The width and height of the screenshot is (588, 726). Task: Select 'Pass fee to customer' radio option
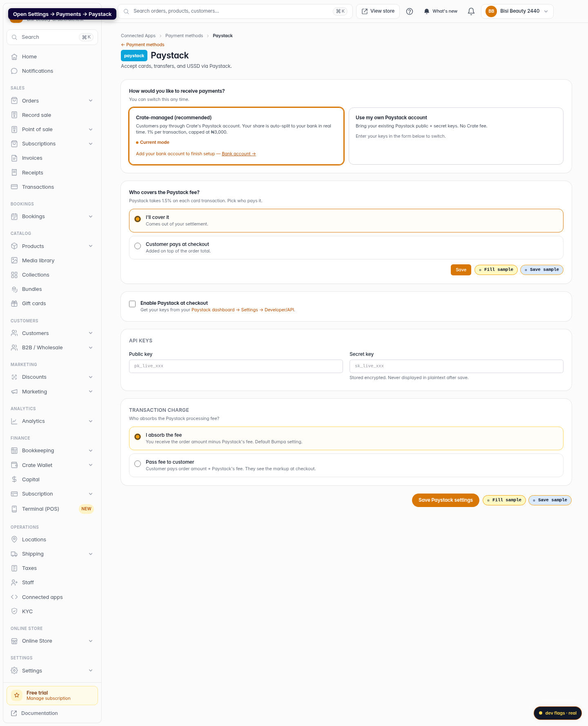(x=138, y=464)
